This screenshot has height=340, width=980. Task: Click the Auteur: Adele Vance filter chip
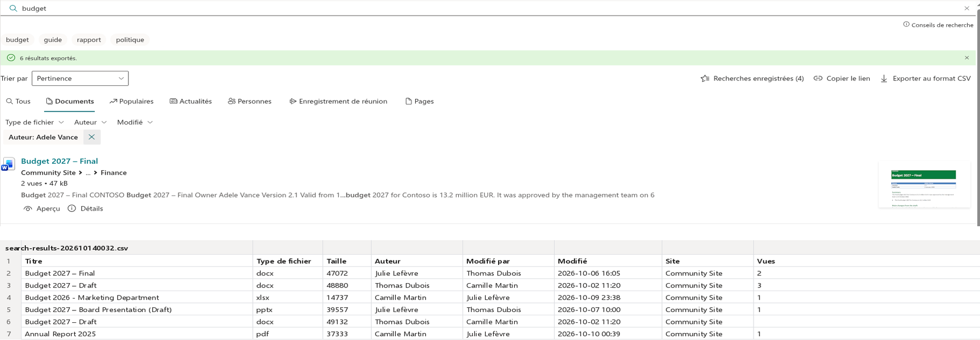point(43,137)
